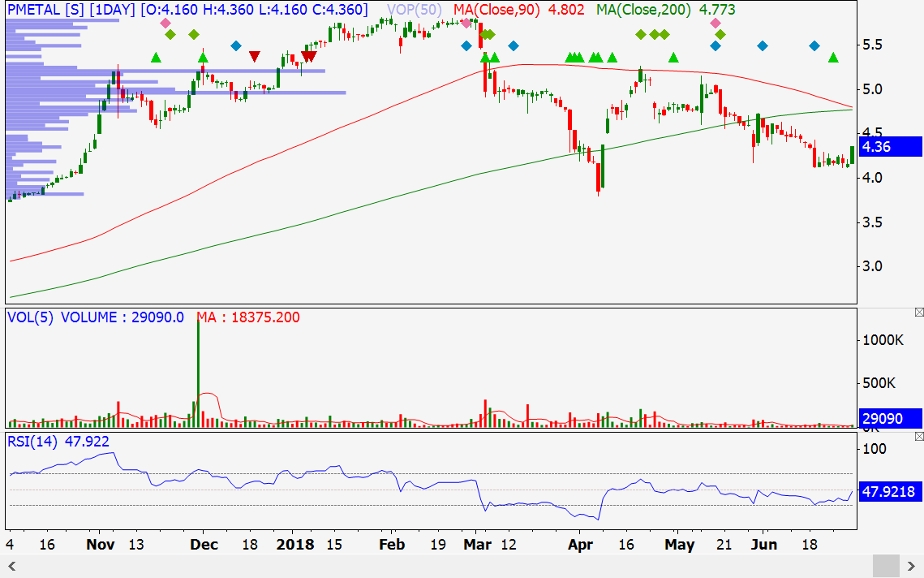This screenshot has width=924, height=578.
Task: Close the VOL(5) volume indicator panel
Action: 918,313
